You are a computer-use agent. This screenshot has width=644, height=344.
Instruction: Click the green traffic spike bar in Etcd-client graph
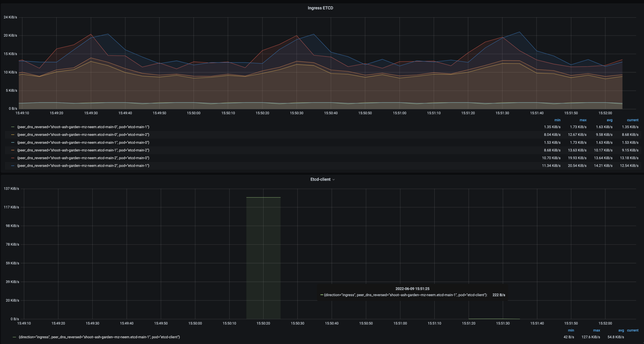point(263,258)
